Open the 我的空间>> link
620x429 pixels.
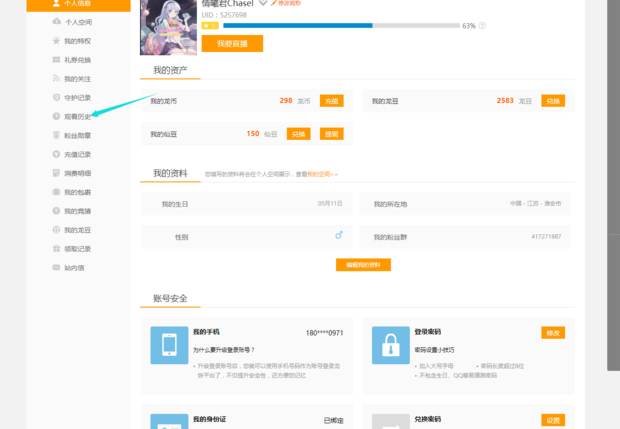[323, 174]
